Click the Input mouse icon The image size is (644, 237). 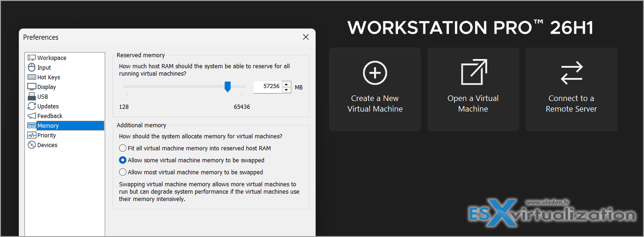tap(31, 67)
